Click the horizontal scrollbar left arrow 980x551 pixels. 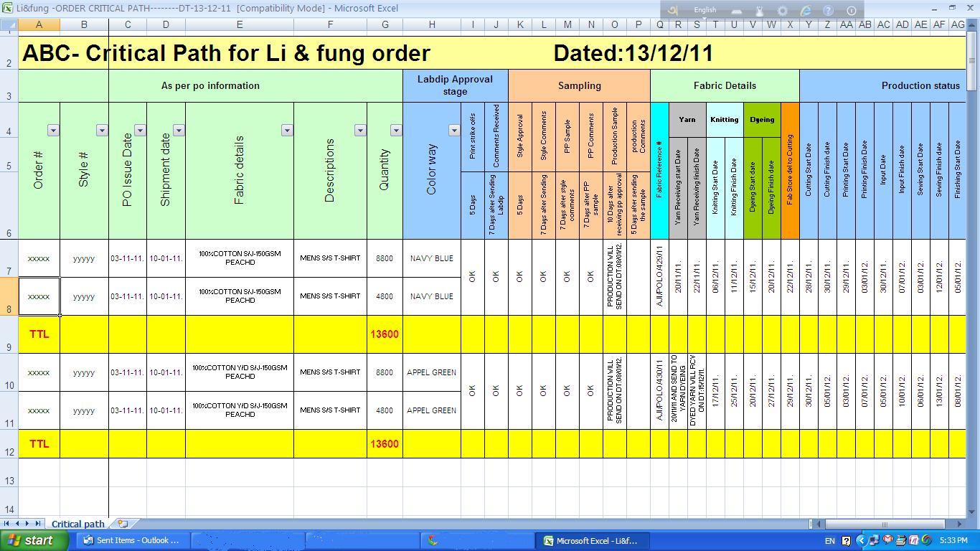tap(819, 524)
